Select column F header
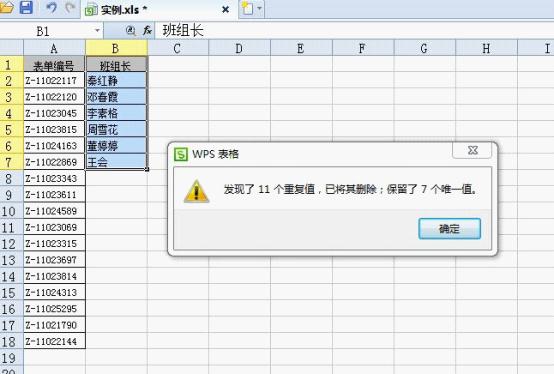Screen dimensions: 554x374 click(x=363, y=48)
